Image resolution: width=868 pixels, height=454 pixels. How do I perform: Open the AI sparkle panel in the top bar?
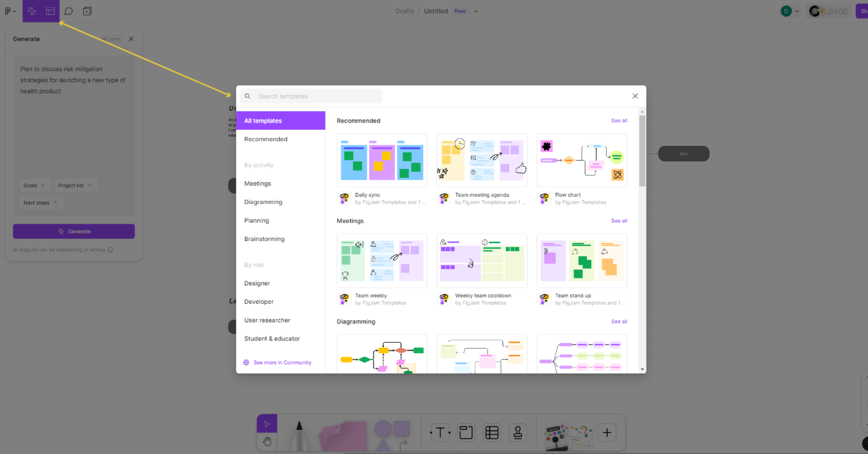[x=32, y=11]
